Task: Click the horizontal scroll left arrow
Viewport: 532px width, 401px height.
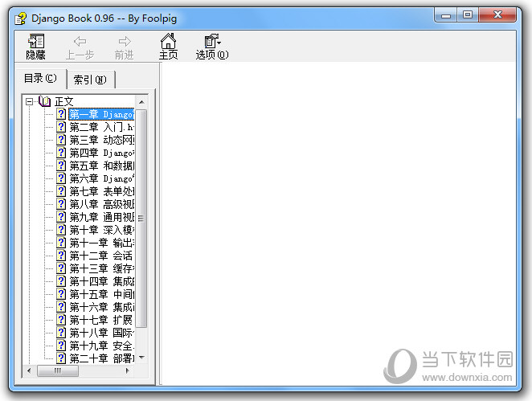Action: tap(29, 370)
